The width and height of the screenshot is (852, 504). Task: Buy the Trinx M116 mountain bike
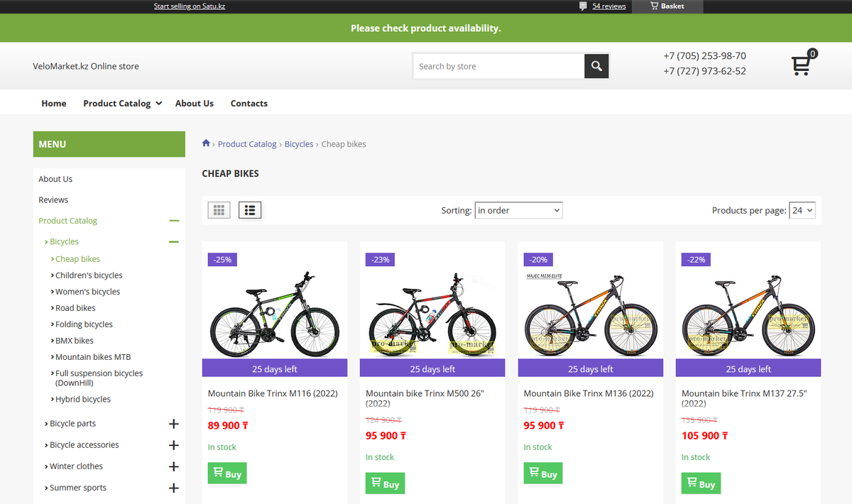point(227,473)
